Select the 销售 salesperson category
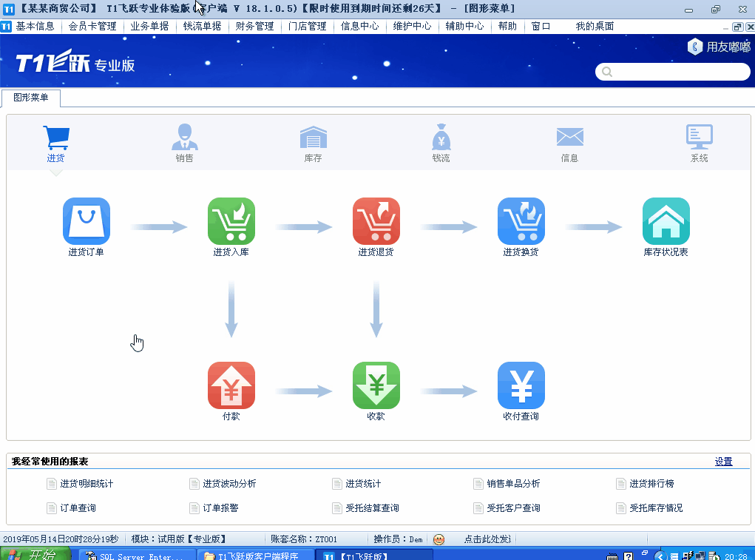755x560 pixels. point(184,144)
